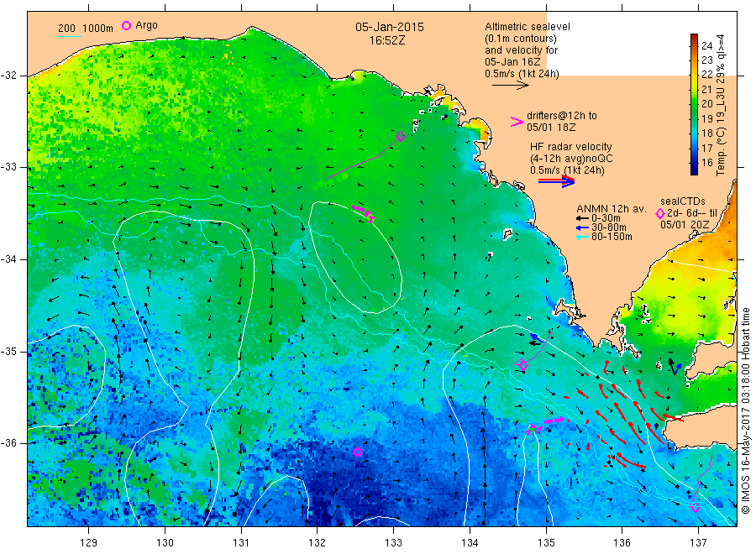
Task: Click the Argo legend circle marker
Action: (126, 25)
